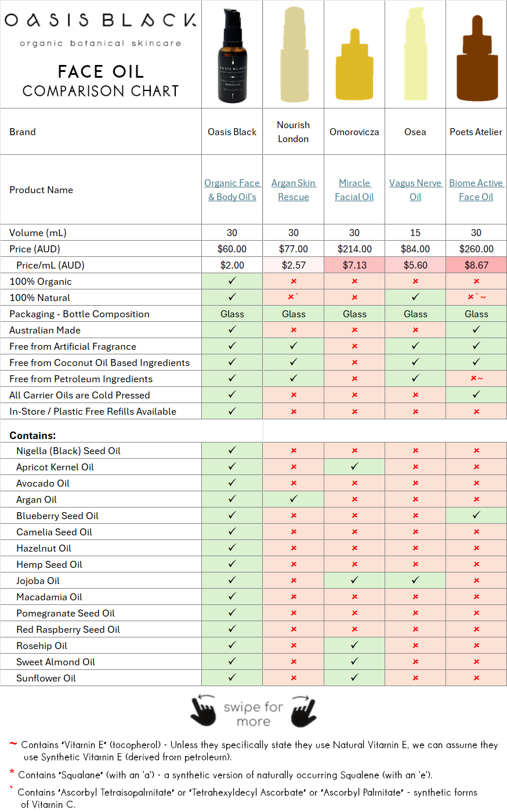Screen dimensions: 507x812
Task: Click Poets Atelier Cold Pressed carrier oils checkmark
Action: point(476,394)
